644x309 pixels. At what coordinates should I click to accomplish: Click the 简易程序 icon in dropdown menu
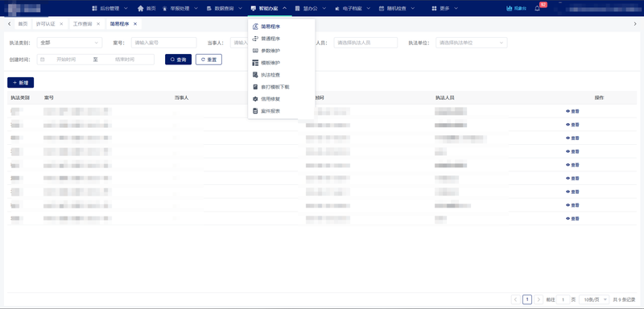click(x=255, y=27)
